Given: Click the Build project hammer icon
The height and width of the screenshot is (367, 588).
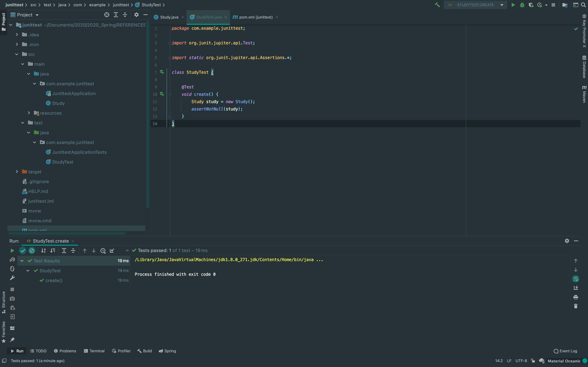Looking at the screenshot, I should 437,5.
